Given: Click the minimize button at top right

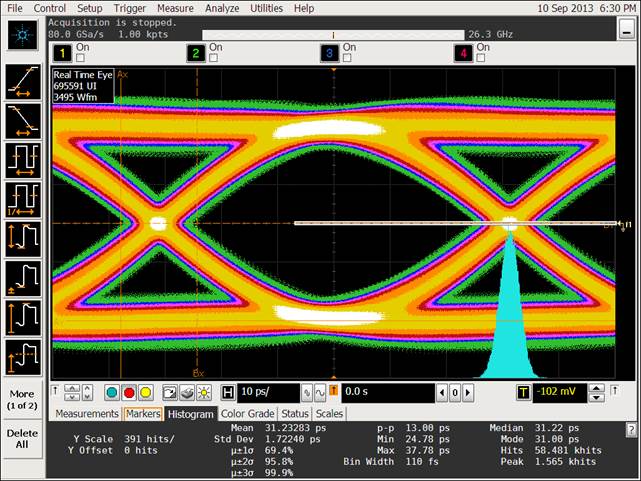Looking at the screenshot, I should [626, 29].
